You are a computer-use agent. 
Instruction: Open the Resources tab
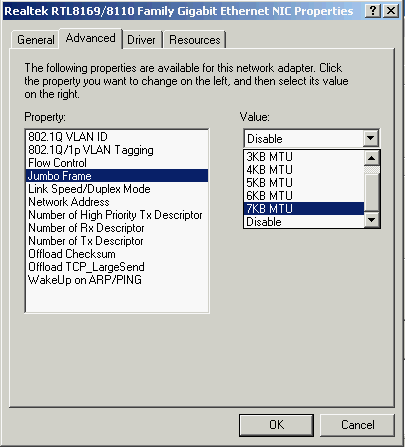click(195, 40)
